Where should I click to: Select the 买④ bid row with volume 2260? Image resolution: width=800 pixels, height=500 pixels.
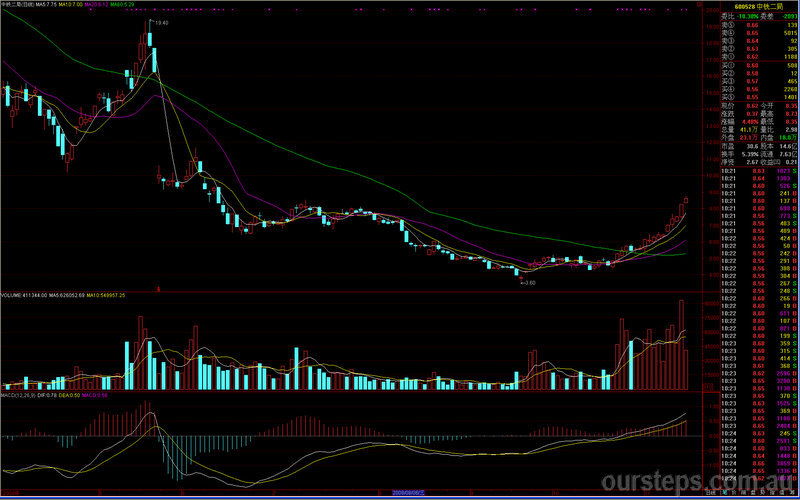point(759,89)
